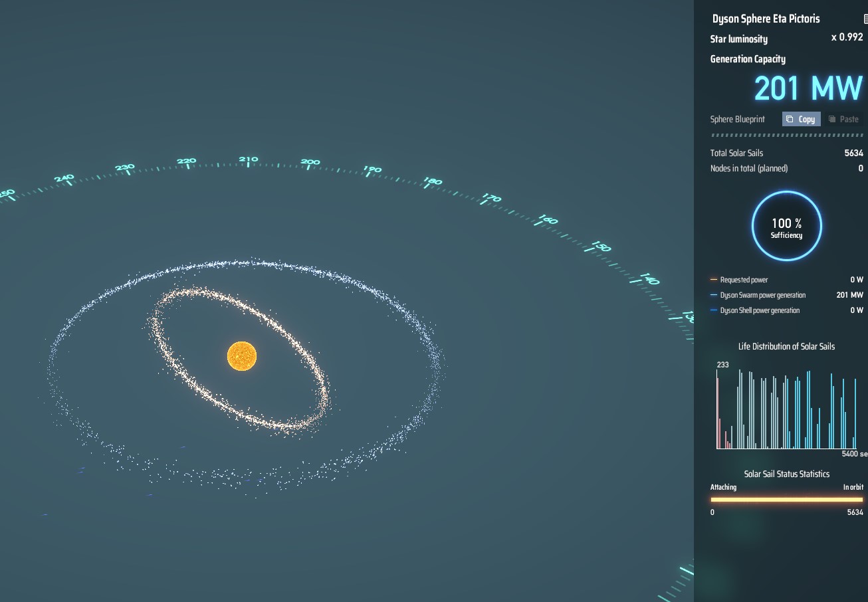
Task: Click the large '201 MW' capacity readout
Action: [808, 88]
